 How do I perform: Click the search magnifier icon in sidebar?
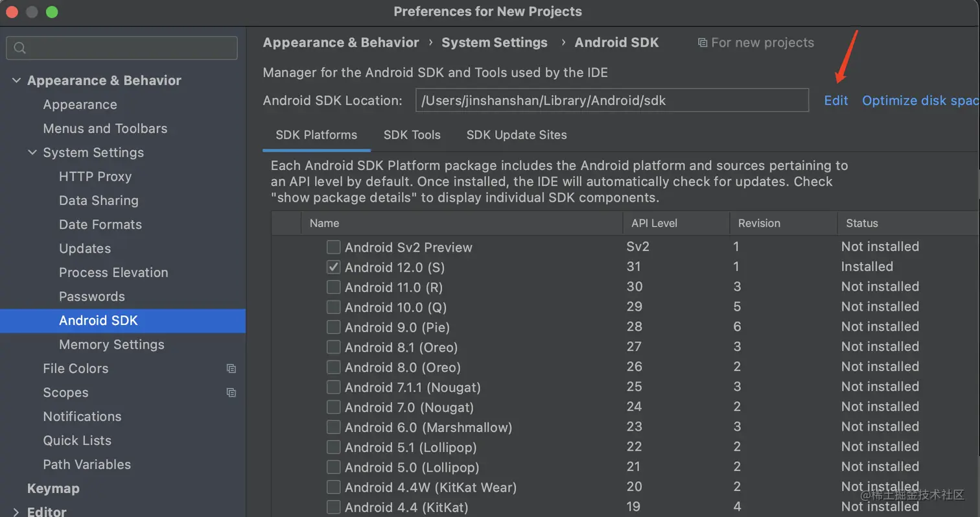tap(19, 48)
